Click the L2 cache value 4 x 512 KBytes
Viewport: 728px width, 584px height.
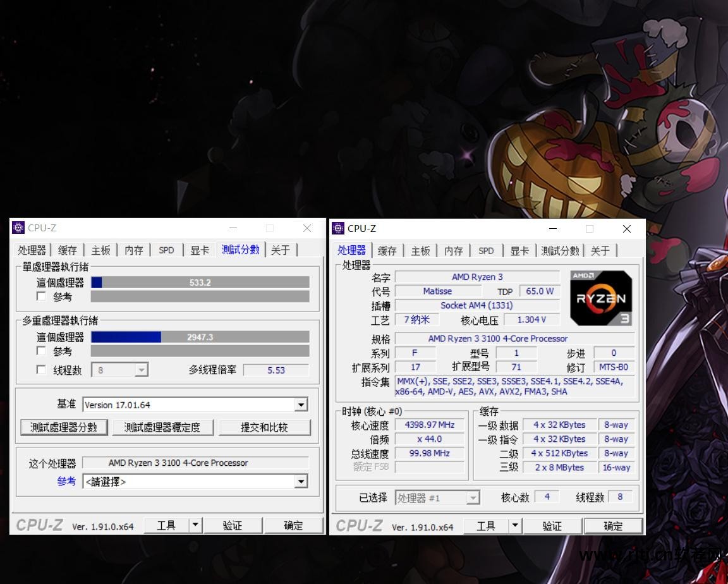pyautogui.click(x=559, y=453)
